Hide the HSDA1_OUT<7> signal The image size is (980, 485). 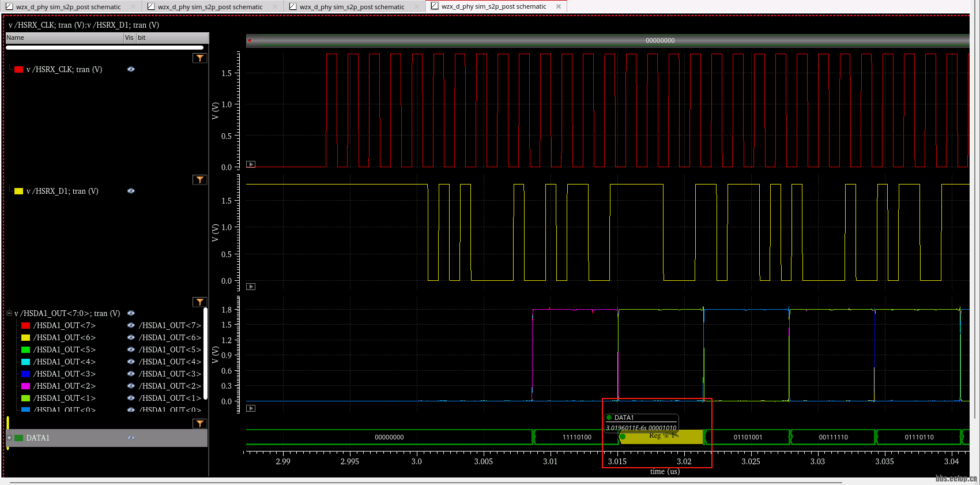(x=131, y=325)
